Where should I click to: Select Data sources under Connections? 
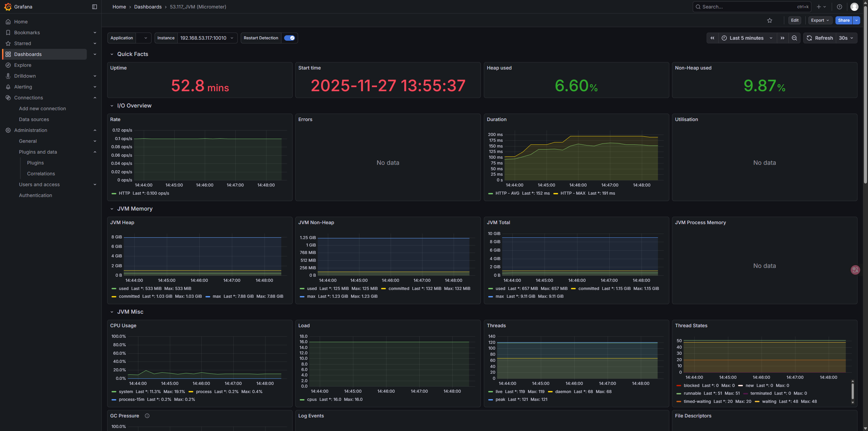[x=34, y=119]
